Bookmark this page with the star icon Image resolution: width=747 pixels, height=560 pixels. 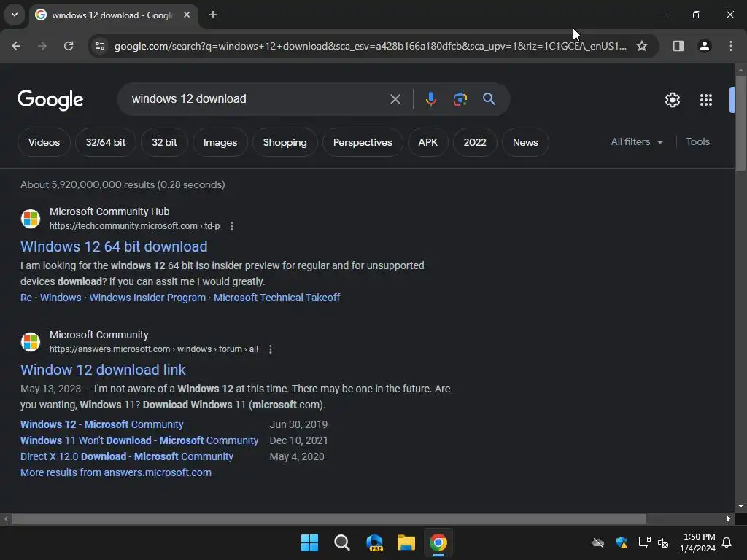pyautogui.click(x=642, y=46)
